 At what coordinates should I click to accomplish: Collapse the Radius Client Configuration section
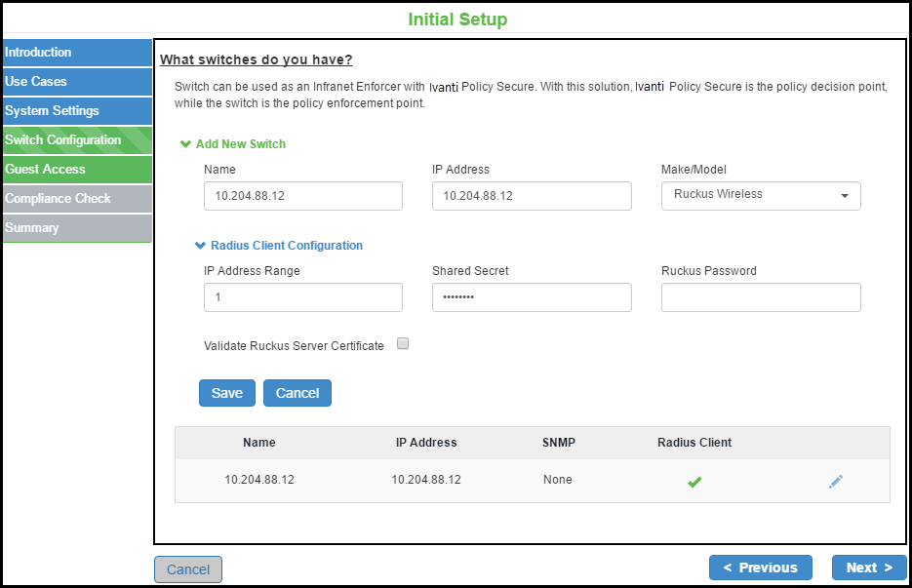[x=279, y=246]
